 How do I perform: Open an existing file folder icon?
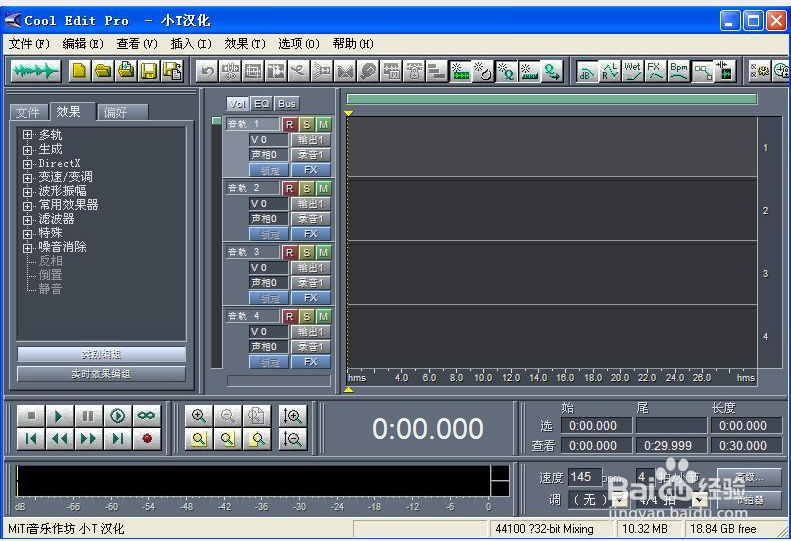103,71
